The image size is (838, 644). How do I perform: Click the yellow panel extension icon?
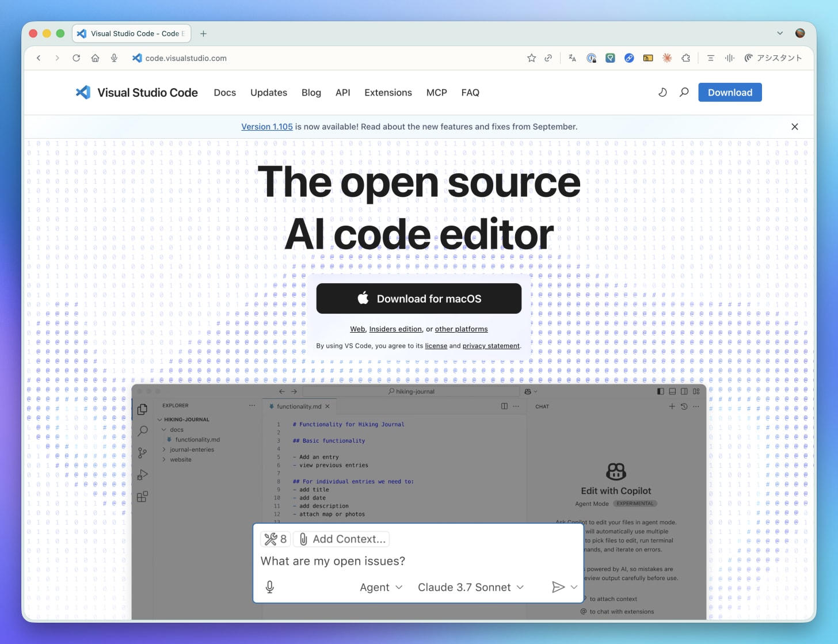pyautogui.click(x=648, y=58)
